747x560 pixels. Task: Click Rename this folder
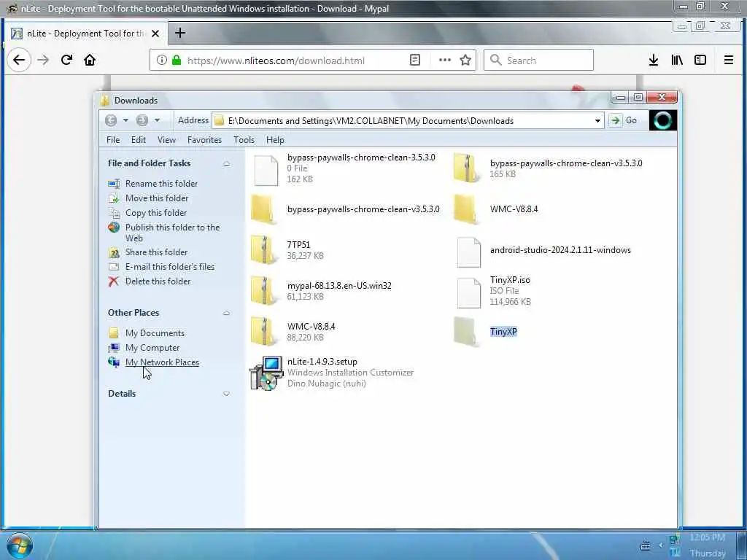point(161,184)
